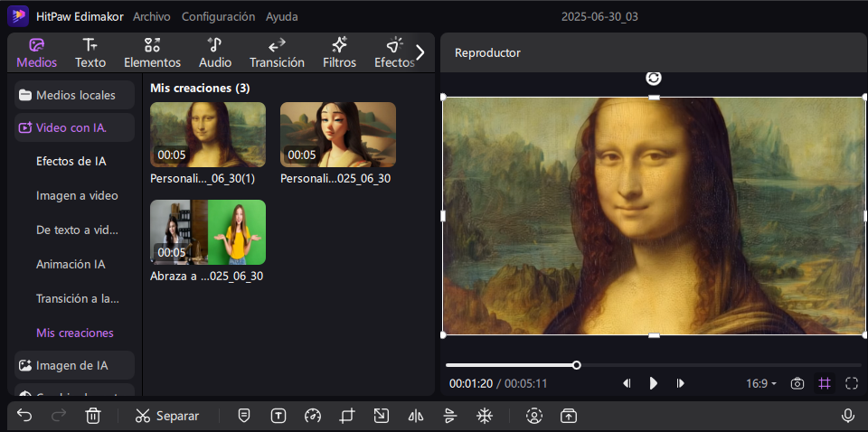This screenshot has width=868, height=432.
Task: Select Efectos de IA in the sidebar
Action: point(71,162)
